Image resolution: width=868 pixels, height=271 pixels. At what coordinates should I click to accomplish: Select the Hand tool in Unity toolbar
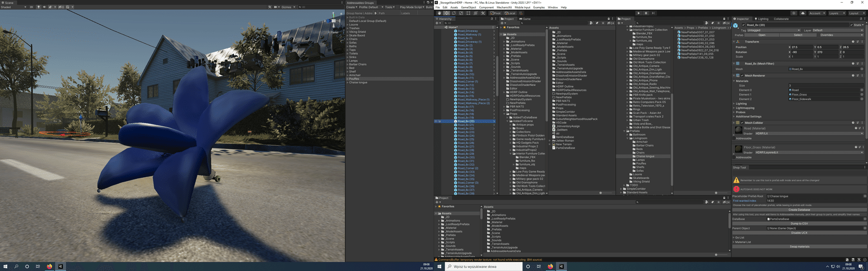439,13
